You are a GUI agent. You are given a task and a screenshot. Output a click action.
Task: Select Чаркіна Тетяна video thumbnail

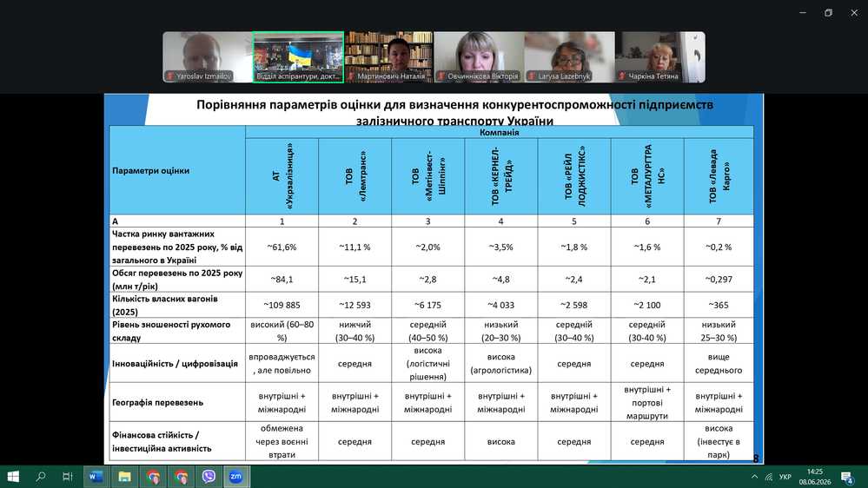(x=659, y=57)
